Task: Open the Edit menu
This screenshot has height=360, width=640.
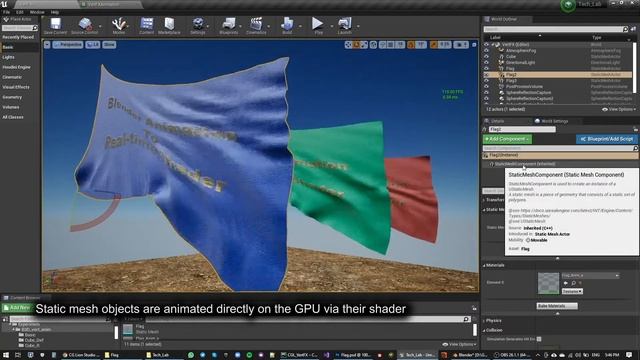Action: (20, 12)
